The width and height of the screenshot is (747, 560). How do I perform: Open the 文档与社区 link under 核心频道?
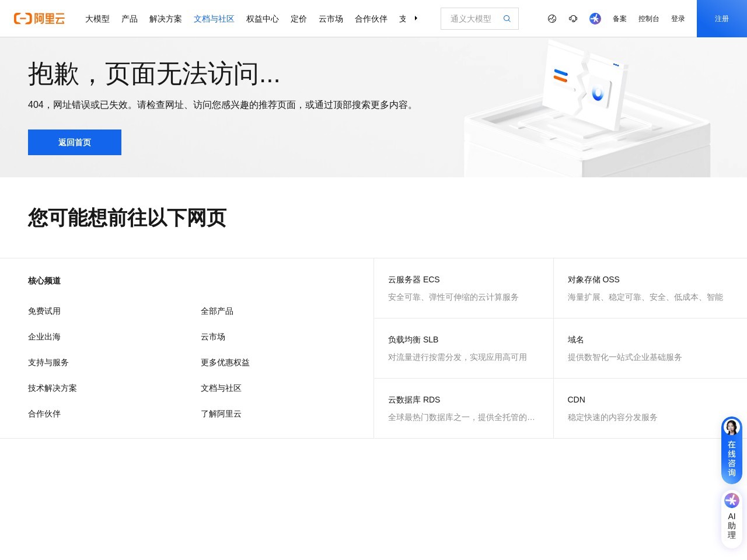point(221,388)
